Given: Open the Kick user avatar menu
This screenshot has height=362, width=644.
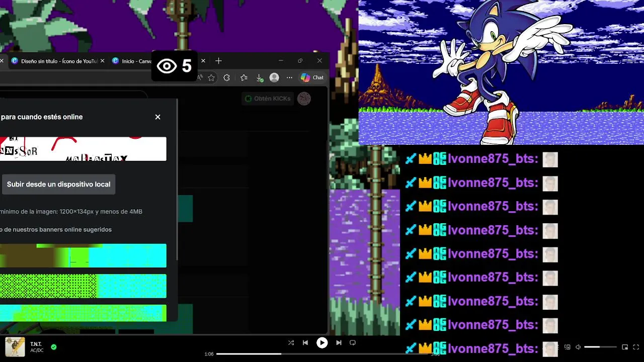Looking at the screenshot, I should click(304, 99).
